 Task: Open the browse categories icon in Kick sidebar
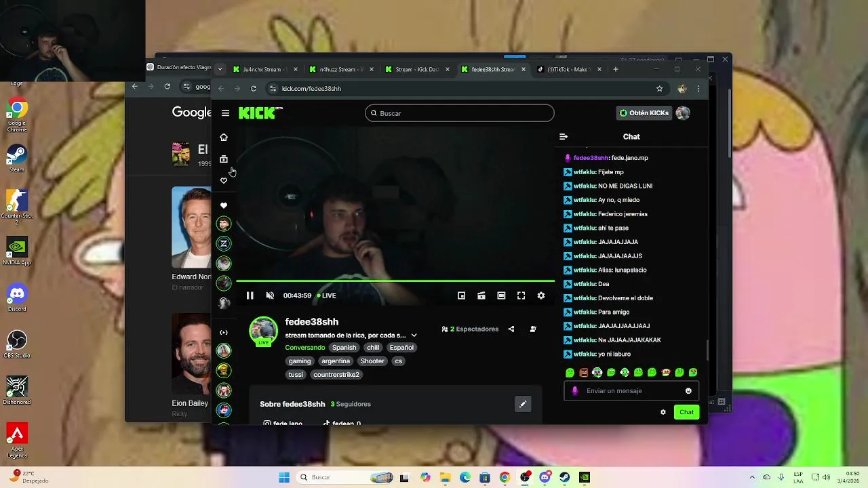pyautogui.click(x=224, y=159)
